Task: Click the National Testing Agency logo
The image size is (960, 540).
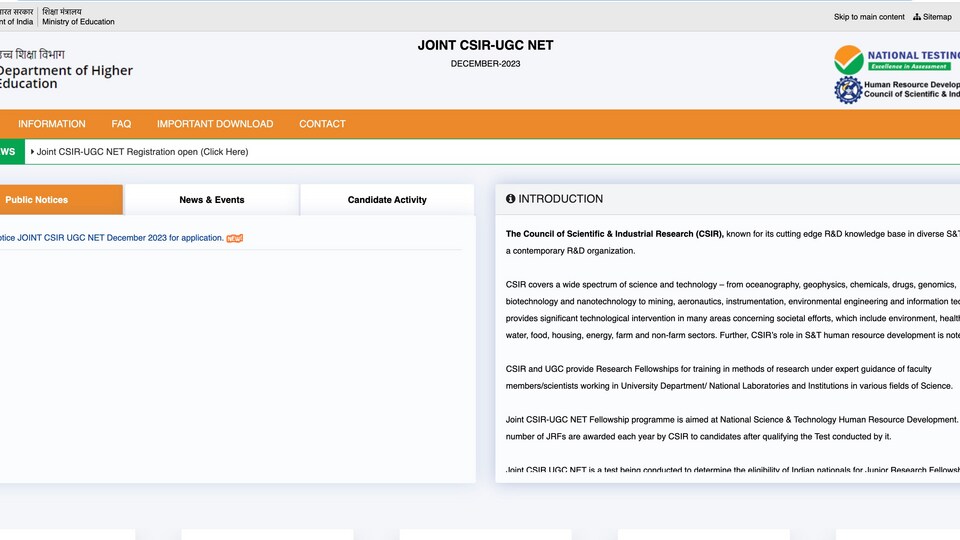Action: click(896, 59)
